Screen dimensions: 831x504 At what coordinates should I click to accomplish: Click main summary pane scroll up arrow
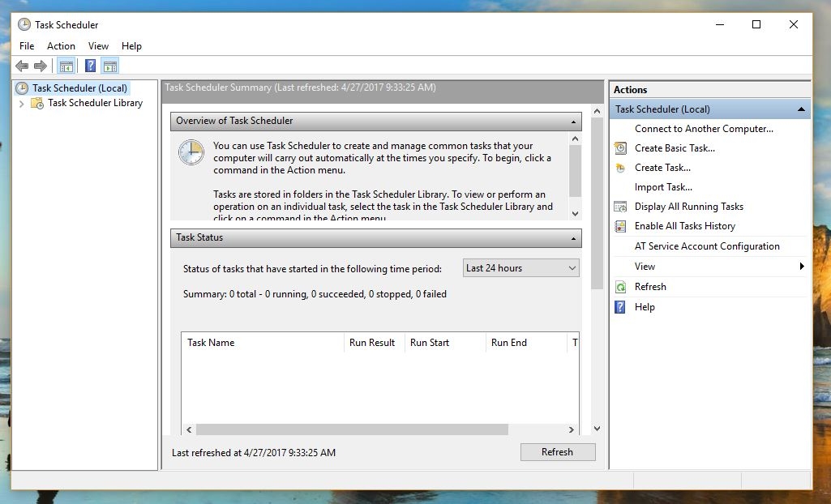click(597, 111)
